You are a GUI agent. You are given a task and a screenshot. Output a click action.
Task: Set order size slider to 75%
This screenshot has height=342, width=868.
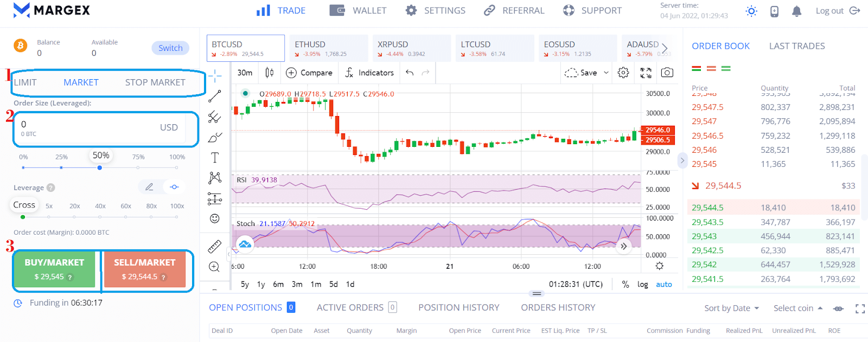138,167
